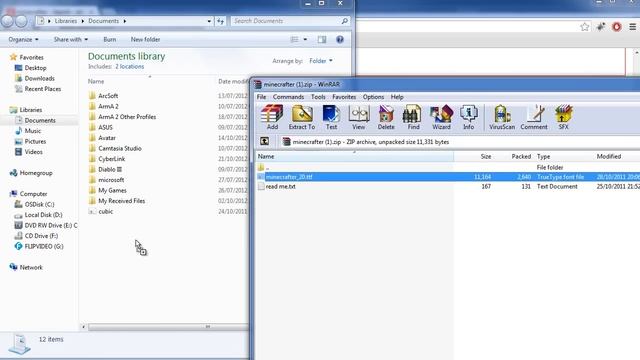Open WinRAR Options menu

click(x=373, y=97)
